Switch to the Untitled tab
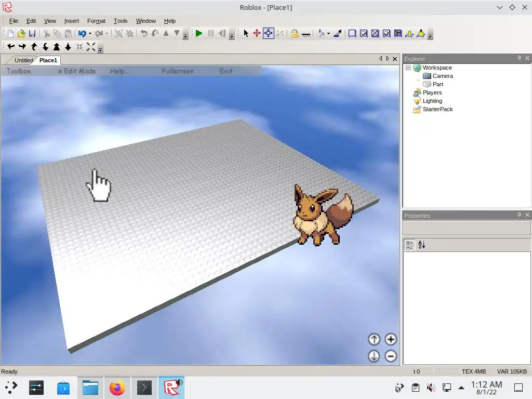The width and height of the screenshot is (532, 399). [23, 60]
